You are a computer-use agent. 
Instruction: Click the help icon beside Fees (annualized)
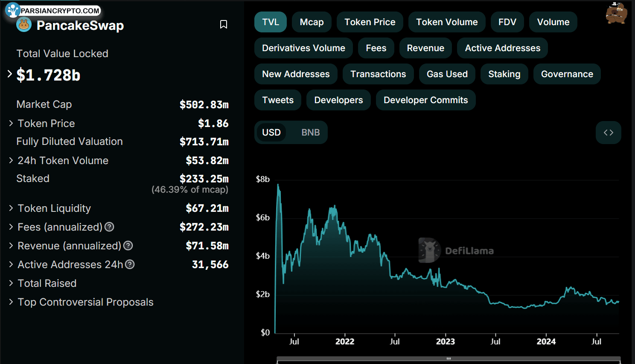coord(109,227)
